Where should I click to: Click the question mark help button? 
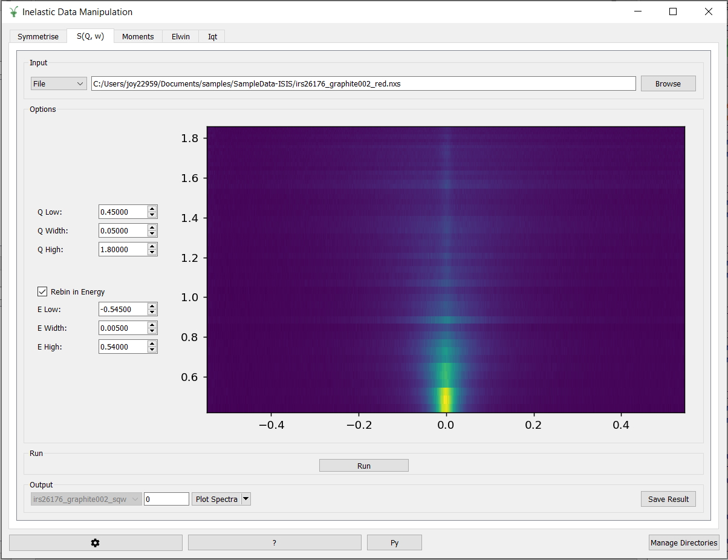tap(274, 542)
